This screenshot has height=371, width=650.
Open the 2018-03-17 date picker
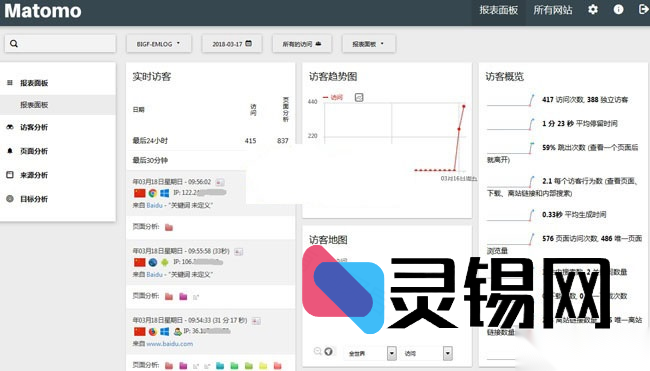(232, 44)
